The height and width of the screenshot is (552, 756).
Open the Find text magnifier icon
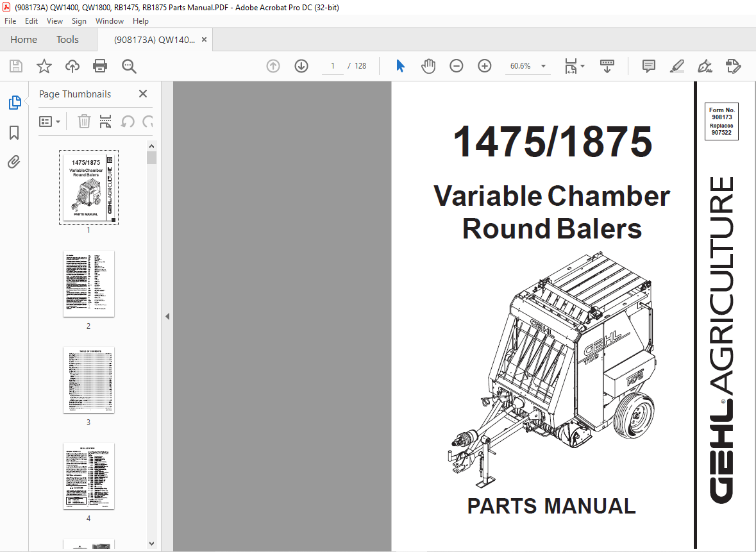click(129, 66)
